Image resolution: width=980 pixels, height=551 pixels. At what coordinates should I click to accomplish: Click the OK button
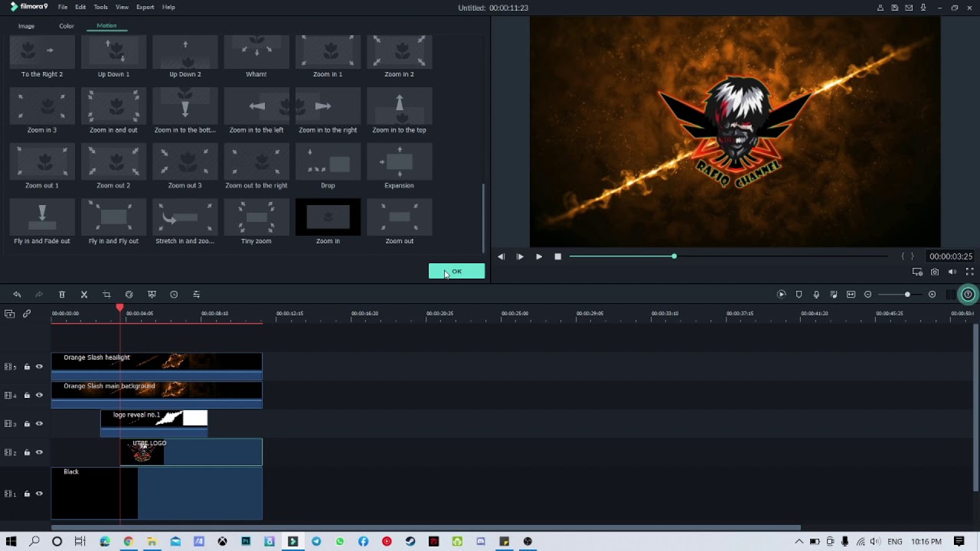[x=457, y=272]
